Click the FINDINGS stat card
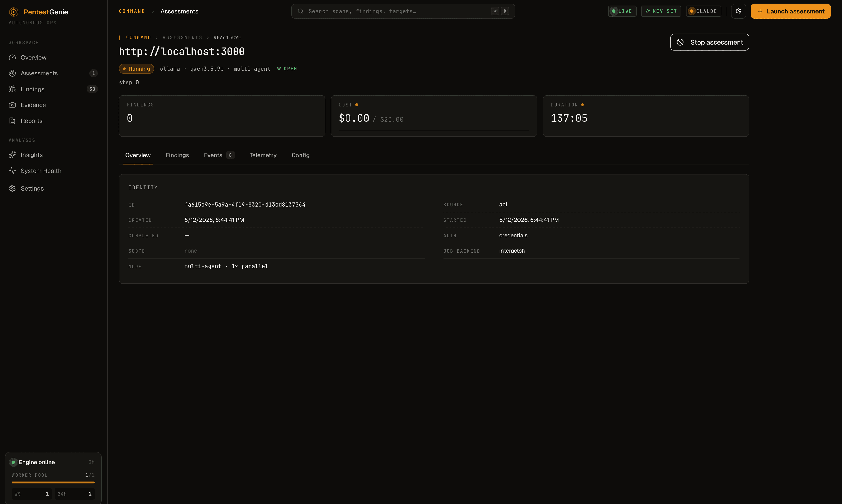Image resolution: width=842 pixels, height=504 pixels. tap(222, 116)
